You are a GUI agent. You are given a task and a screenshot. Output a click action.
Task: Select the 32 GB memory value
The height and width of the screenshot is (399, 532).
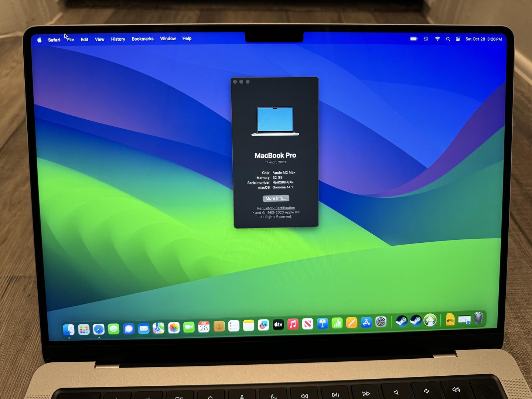point(277,177)
